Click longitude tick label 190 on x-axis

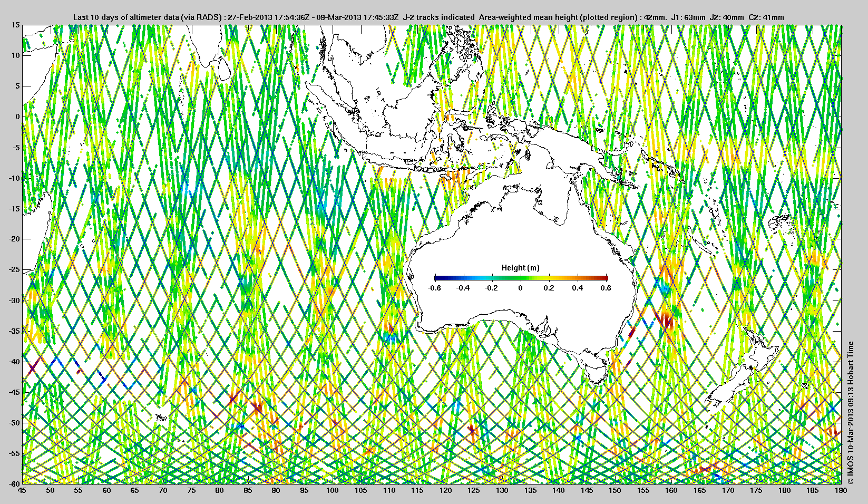(841, 490)
